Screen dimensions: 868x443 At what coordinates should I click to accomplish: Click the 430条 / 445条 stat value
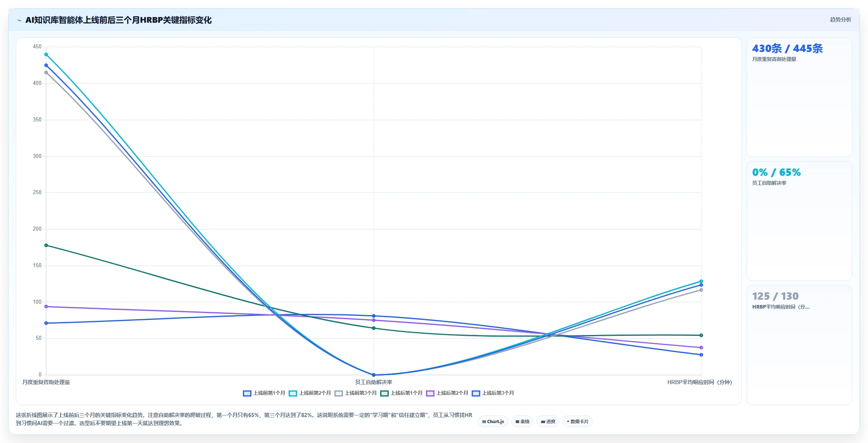coord(787,49)
